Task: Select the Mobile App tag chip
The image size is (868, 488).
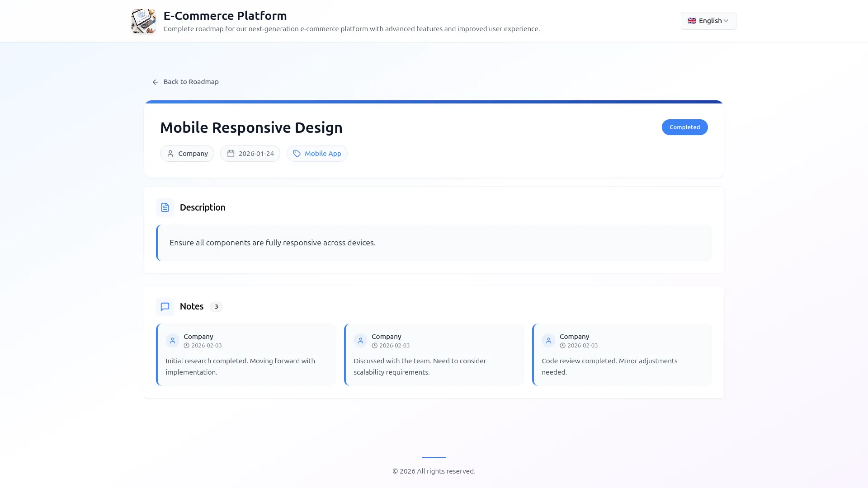Action: (317, 154)
